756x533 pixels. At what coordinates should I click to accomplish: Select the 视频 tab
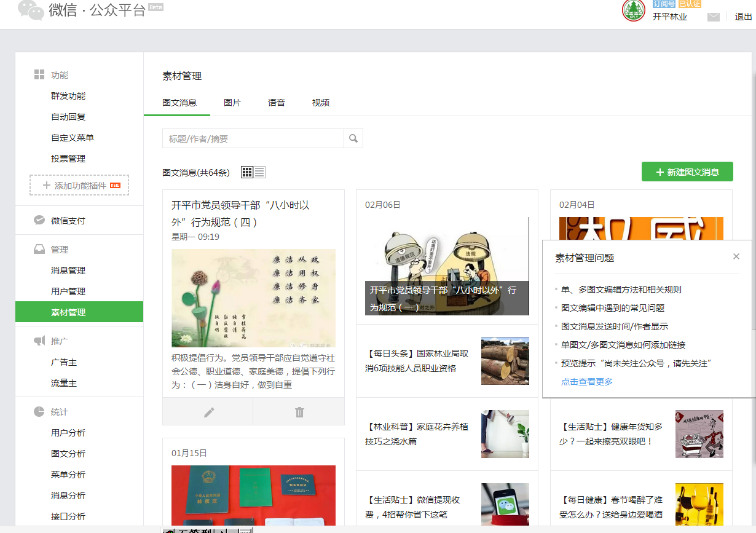[x=321, y=103]
